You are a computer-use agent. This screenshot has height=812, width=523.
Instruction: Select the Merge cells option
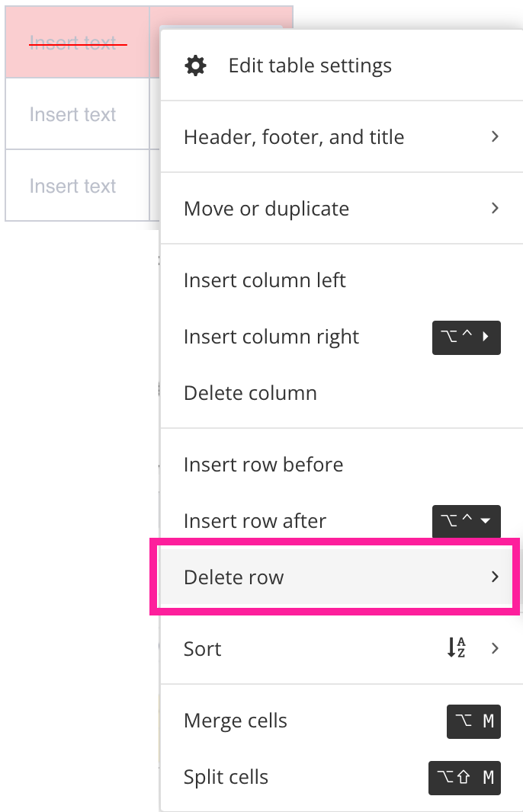click(x=235, y=721)
